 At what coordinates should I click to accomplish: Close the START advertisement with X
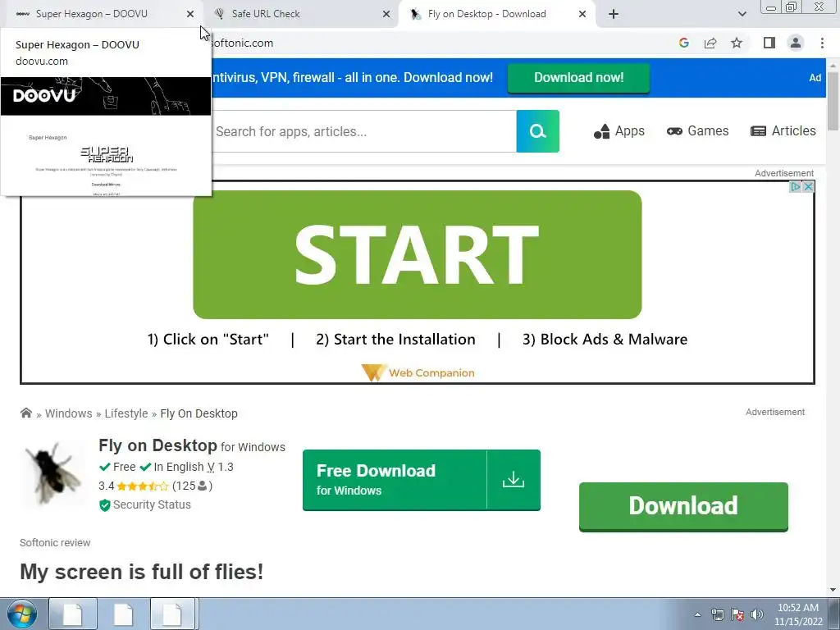pos(808,186)
